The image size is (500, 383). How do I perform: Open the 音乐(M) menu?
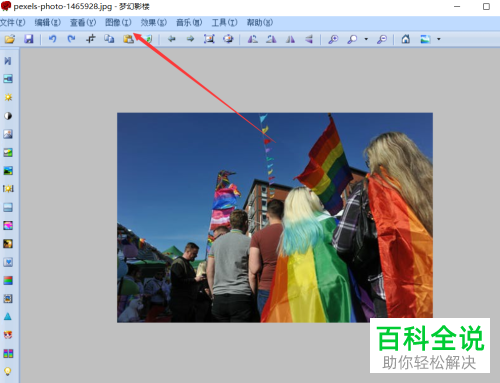click(x=189, y=22)
